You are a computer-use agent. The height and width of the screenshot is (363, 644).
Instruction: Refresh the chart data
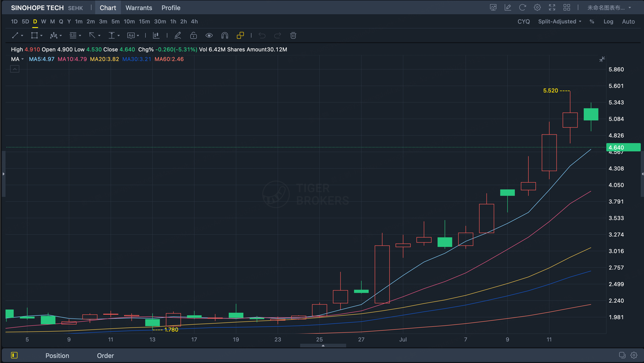[x=522, y=8]
